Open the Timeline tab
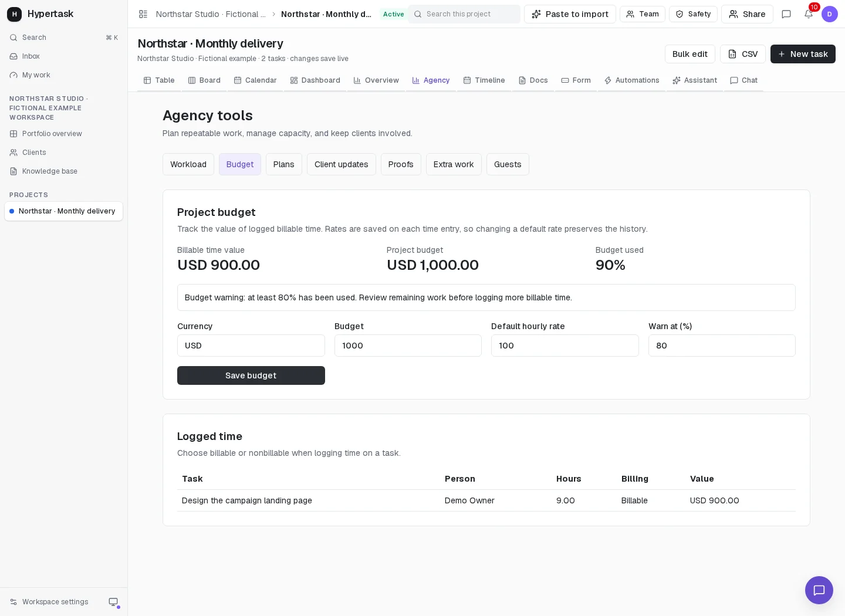This screenshot has width=845, height=616. click(484, 80)
